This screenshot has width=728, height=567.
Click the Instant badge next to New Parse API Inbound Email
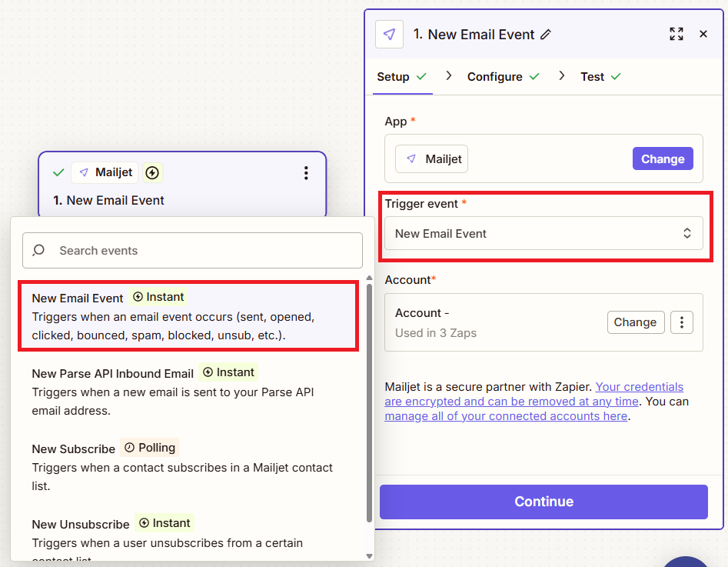pos(228,372)
